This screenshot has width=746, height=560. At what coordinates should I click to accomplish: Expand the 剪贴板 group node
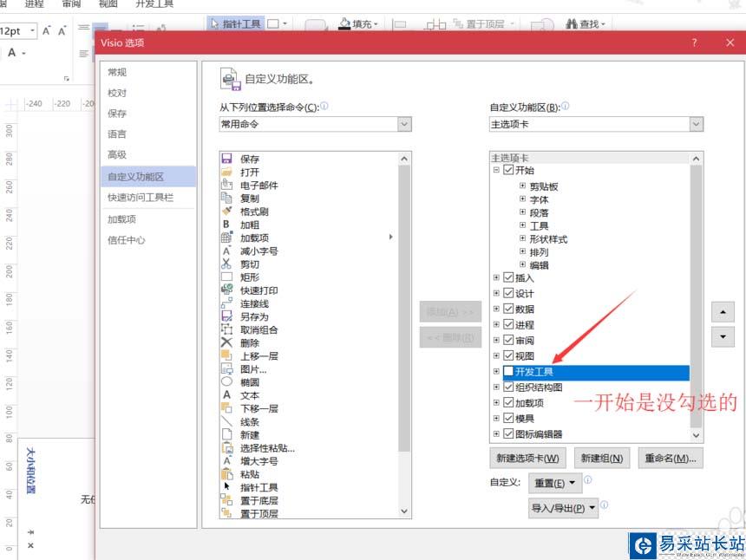(522, 186)
